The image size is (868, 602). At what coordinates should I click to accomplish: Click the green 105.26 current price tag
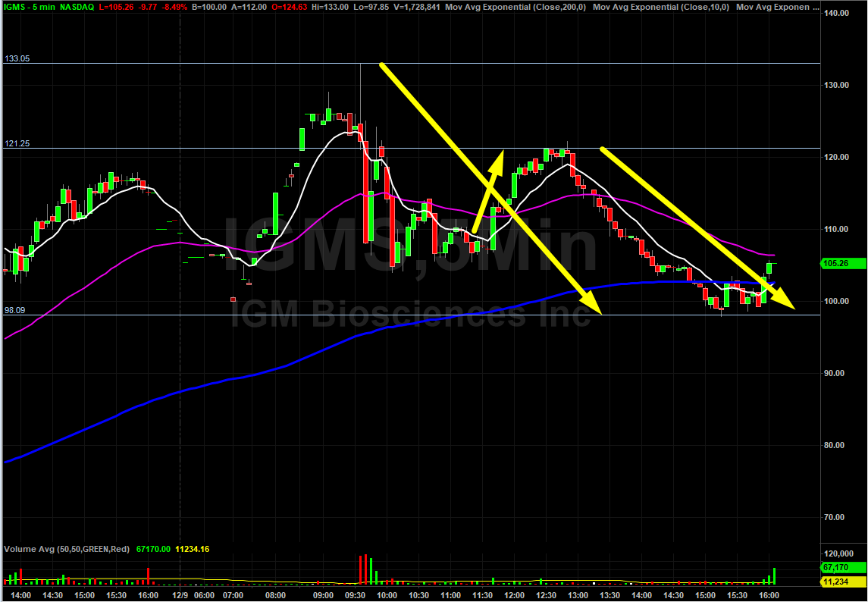pos(840,263)
